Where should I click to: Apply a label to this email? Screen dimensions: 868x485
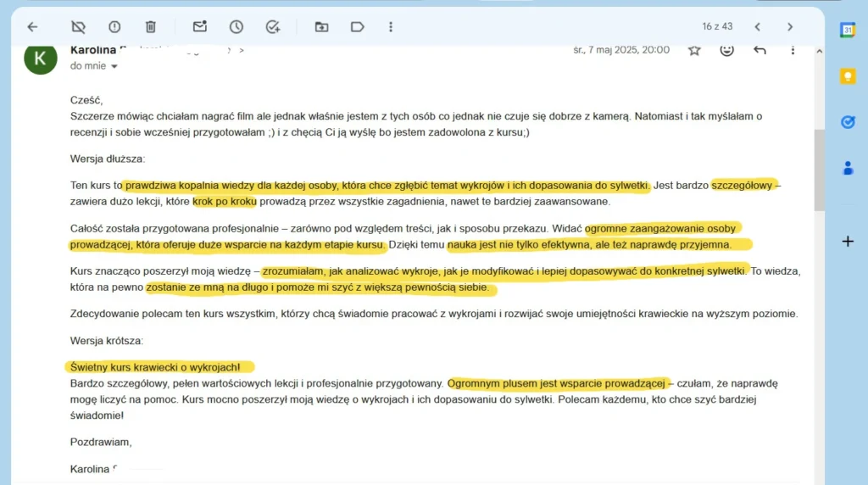coord(358,26)
